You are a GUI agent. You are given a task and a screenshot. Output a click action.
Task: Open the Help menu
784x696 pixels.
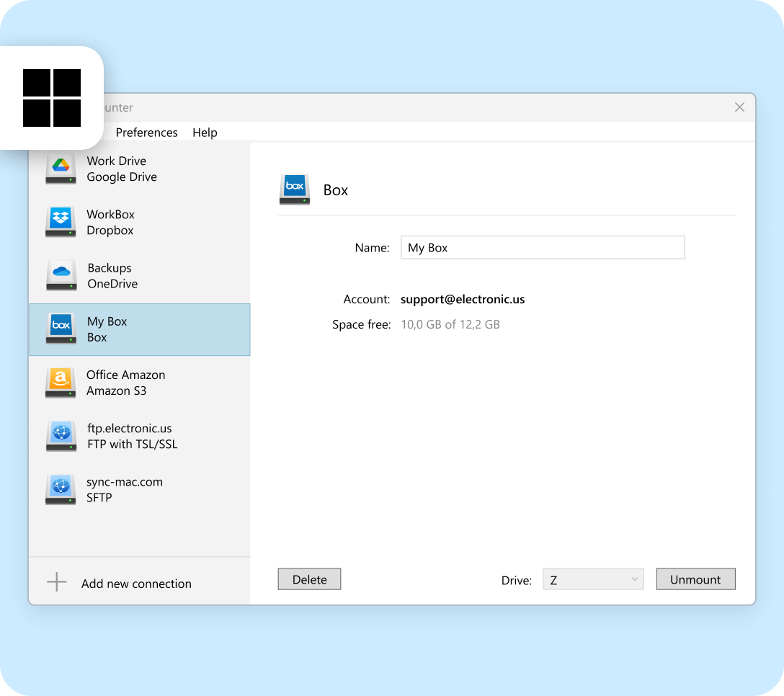point(205,133)
